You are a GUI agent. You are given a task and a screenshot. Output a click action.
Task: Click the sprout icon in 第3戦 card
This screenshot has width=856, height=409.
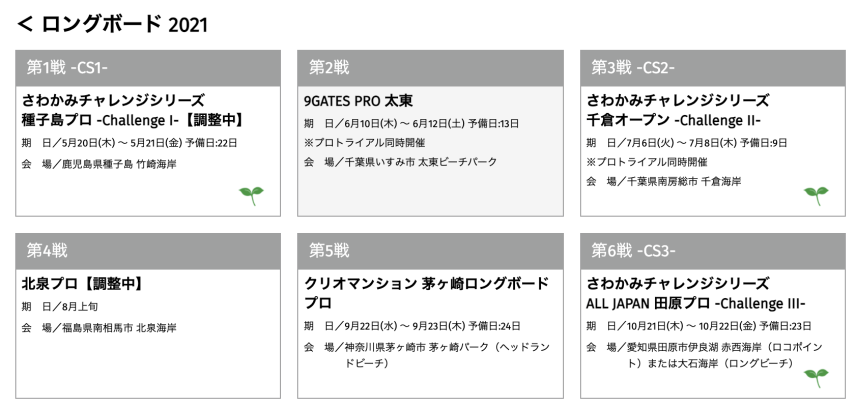(816, 195)
